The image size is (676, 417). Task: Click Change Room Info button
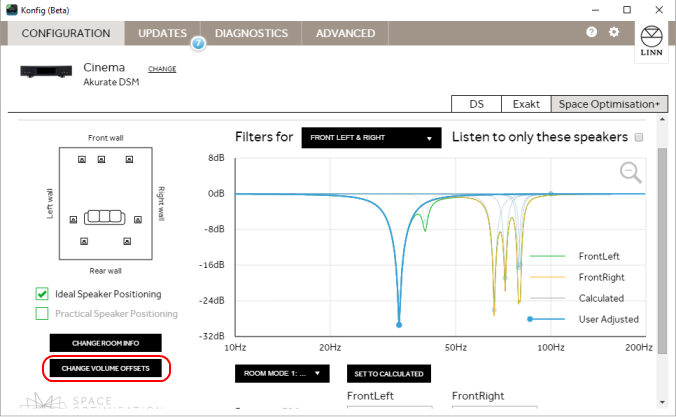pyautogui.click(x=106, y=343)
